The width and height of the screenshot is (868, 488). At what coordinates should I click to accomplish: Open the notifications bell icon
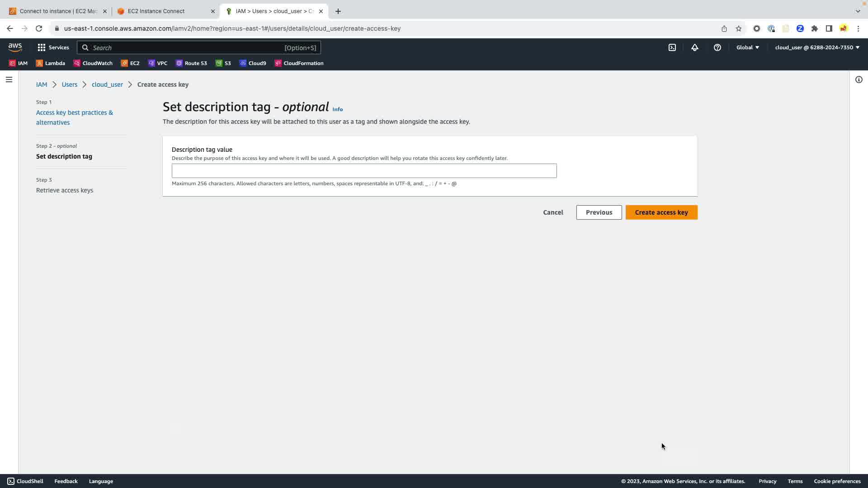(695, 47)
